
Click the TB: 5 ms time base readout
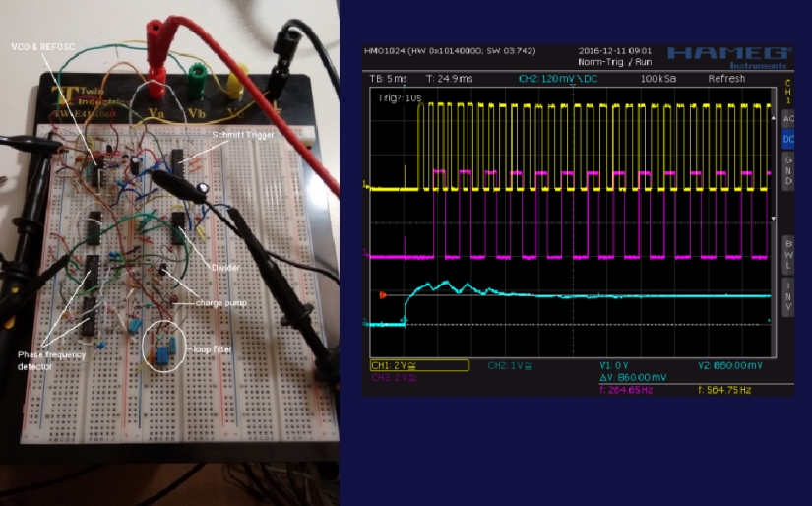point(388,79)
